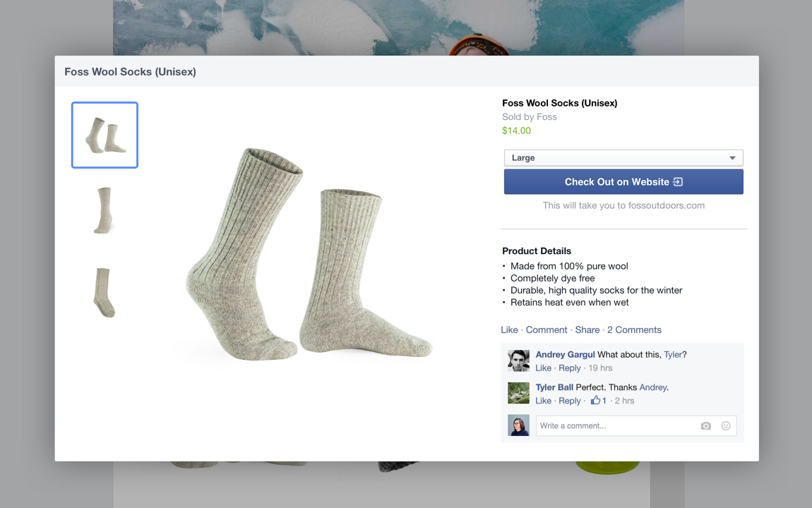This screenshot has height=508, width=812.
Task: Click the large socks product image
Action: click(309, 253)
